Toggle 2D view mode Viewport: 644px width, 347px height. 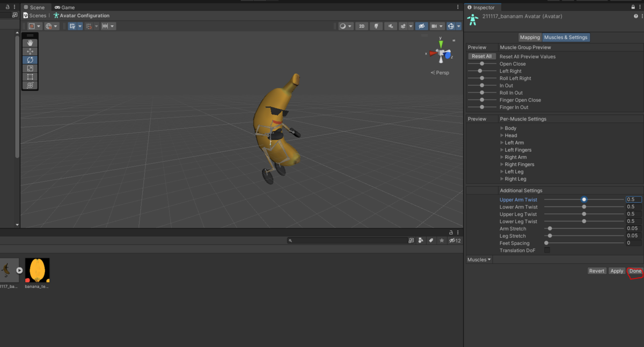click(362, 26)
